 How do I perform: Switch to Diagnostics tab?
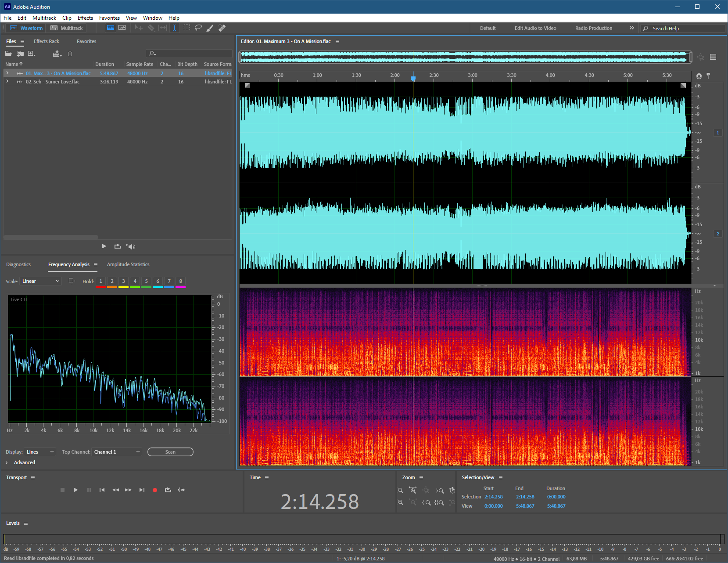point(18,264)
